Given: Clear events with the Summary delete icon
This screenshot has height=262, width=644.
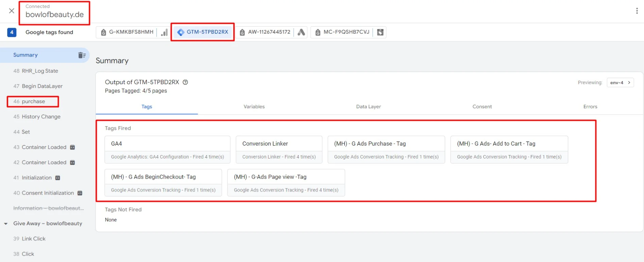Looking at the screenshot, I should 82,55.
